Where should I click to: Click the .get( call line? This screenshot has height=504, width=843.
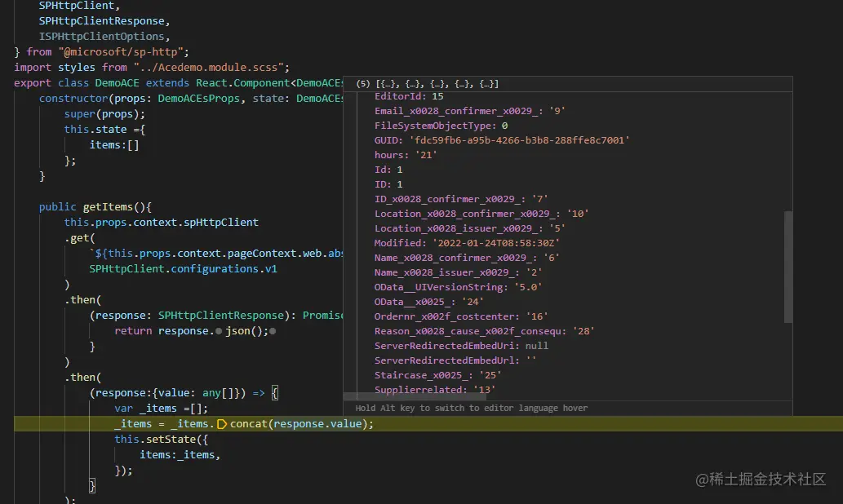tap(80, 238)
